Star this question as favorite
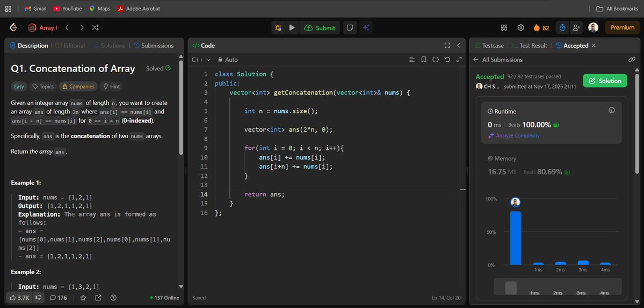Screen dimensions: 644x308 coord(83,298)
